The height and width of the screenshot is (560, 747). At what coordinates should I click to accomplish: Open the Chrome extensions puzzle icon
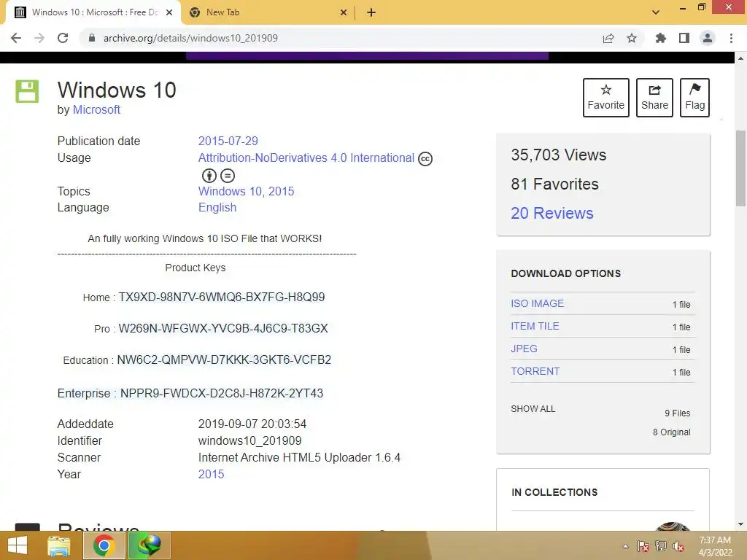click(x=661, y=38)
